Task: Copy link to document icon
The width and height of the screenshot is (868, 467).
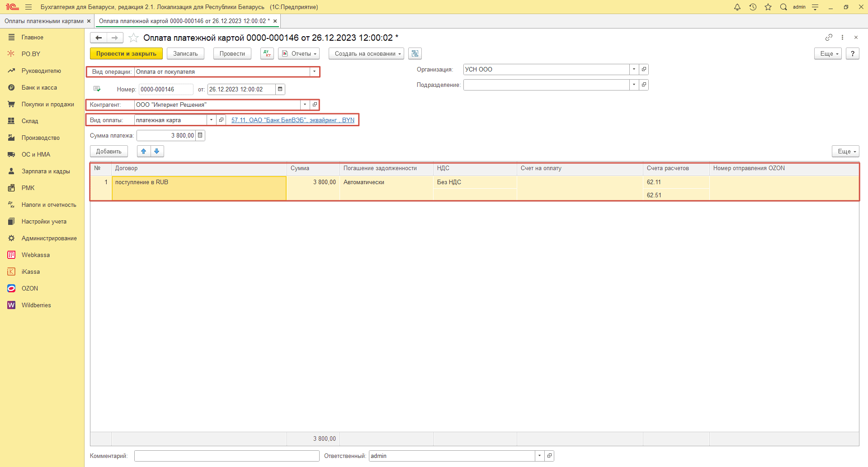Action: pos(829,37)
